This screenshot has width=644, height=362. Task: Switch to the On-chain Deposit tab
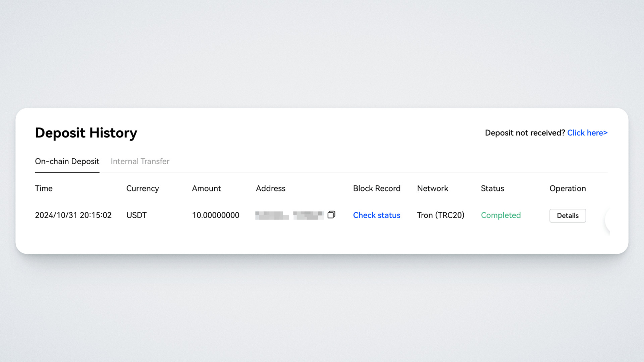pos(67,161)
